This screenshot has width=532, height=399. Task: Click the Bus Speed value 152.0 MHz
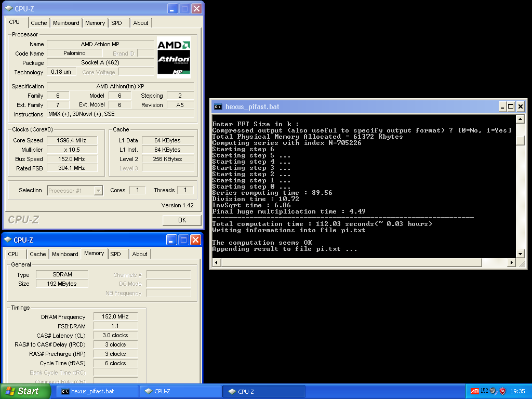[x=72, y=159]
